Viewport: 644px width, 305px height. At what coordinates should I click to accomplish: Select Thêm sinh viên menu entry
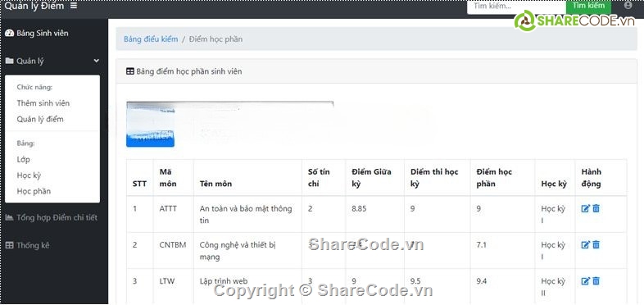pyautogui.click(x=43, y=103)
